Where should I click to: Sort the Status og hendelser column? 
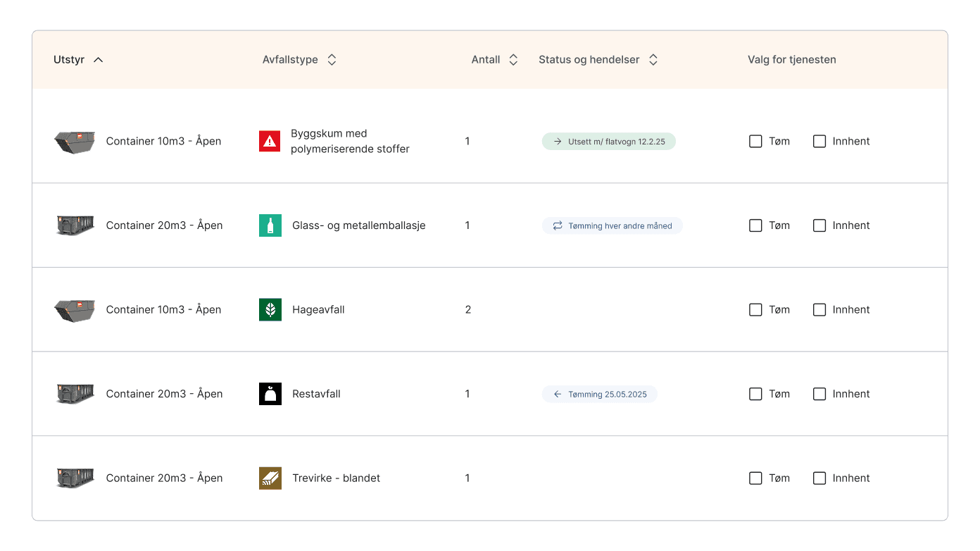[x=653, y=60]
